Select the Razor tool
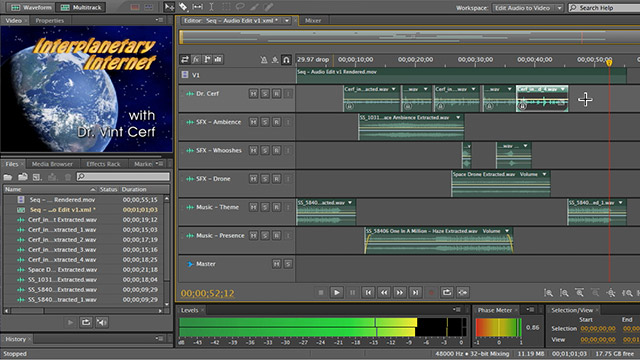Screen dimensions: 640x360 click(x=183, y=7)
